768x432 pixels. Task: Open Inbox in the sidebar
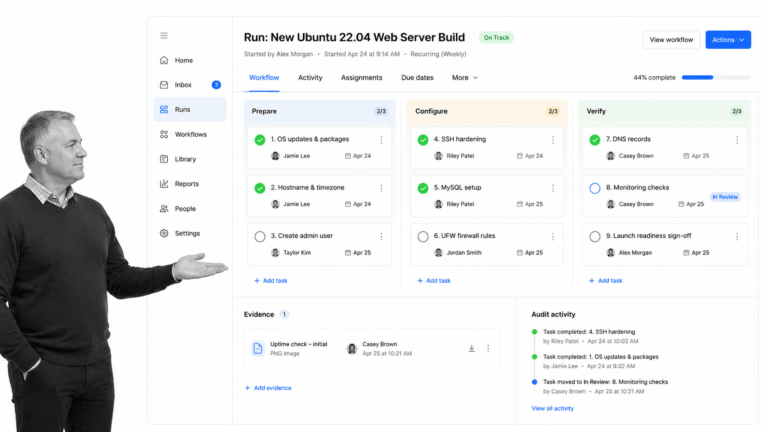click(190, 85)
